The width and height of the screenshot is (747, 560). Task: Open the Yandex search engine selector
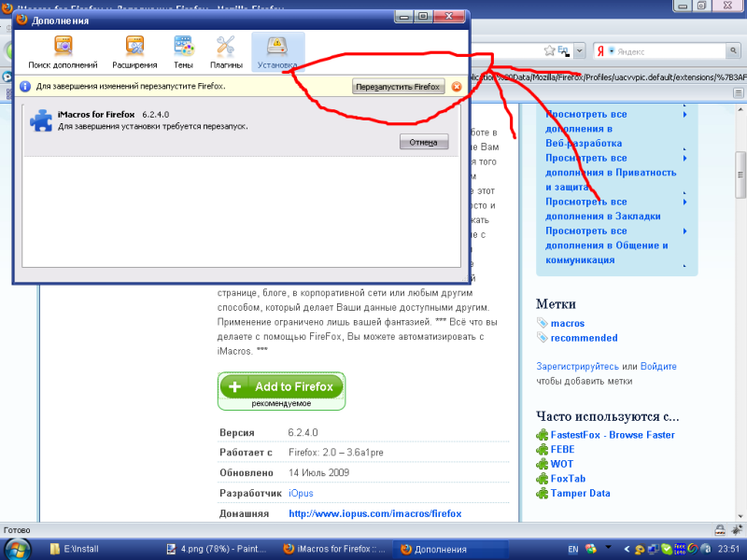[604, 51]
